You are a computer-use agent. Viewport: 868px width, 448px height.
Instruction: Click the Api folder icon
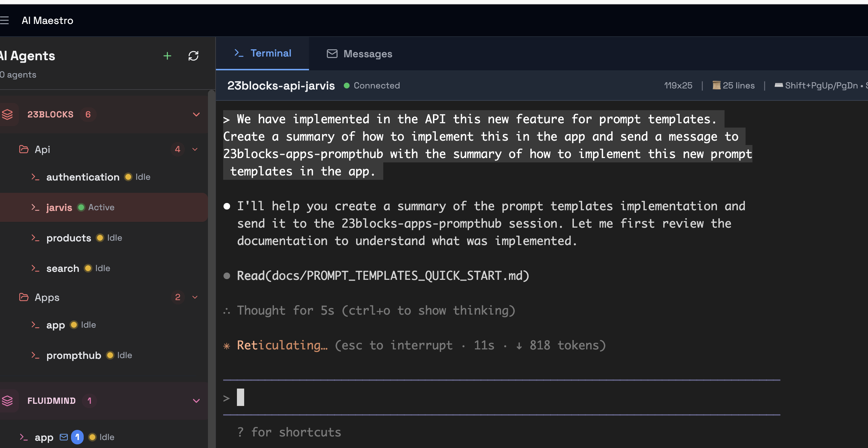23,149
